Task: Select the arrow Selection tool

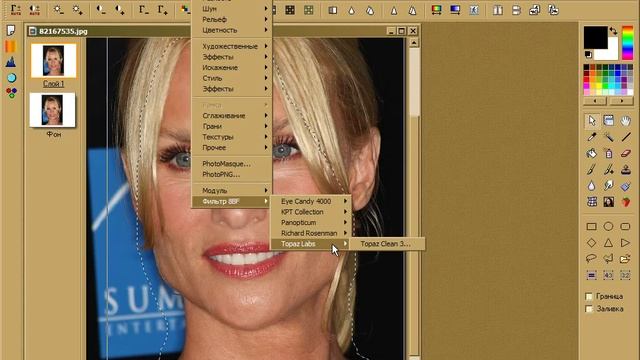Action: [x=591, y=120]
